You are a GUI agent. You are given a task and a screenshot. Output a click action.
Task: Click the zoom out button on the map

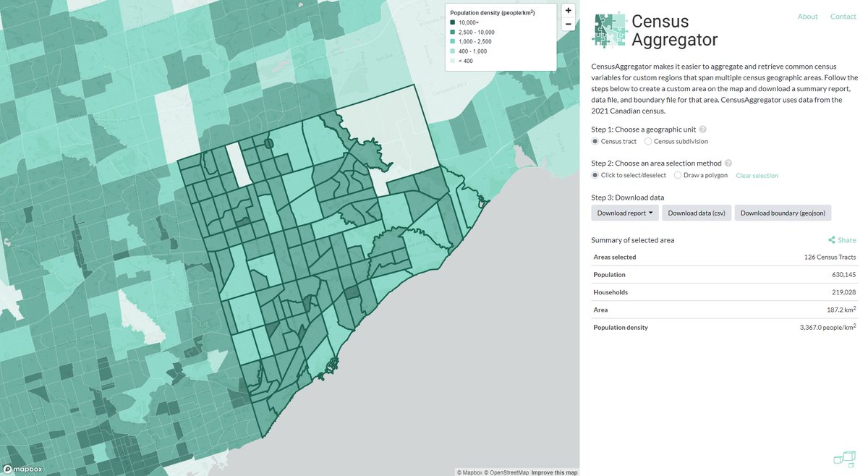click(568, 25)
